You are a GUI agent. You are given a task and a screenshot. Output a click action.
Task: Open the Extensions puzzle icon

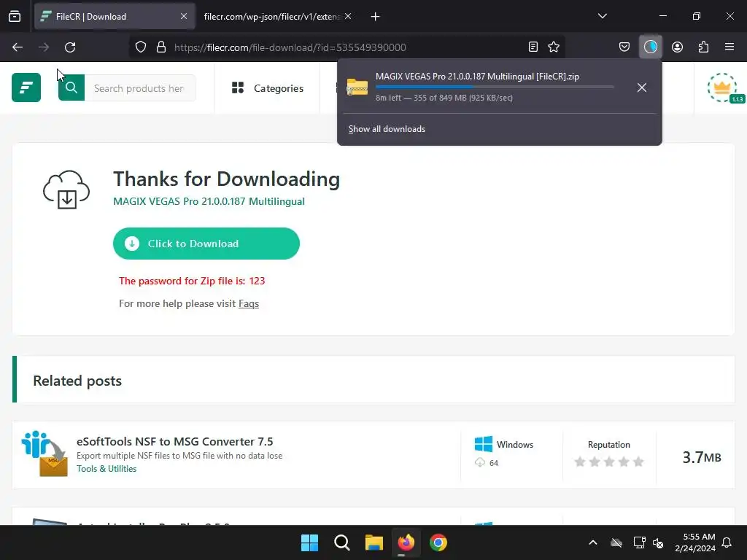point(703,47)
